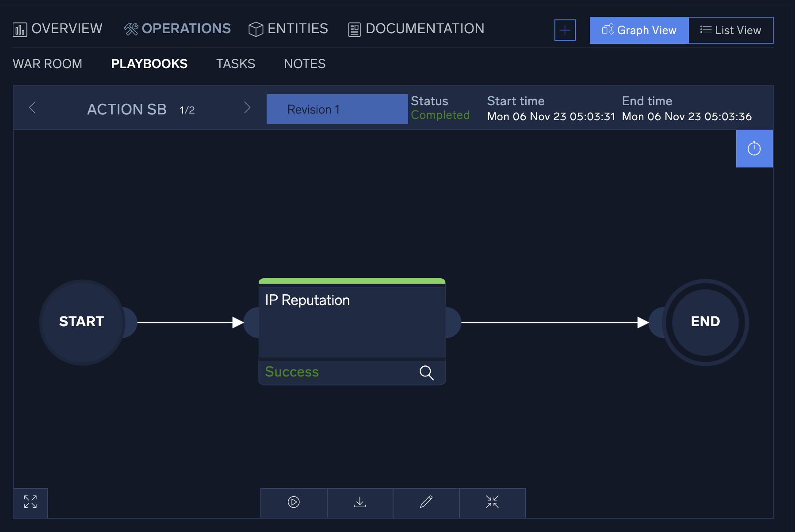The width and height of the screenshot is (795, 532).
Task: Select the edit pencil icon to modify playbook
Action: [x=426, y=502]
